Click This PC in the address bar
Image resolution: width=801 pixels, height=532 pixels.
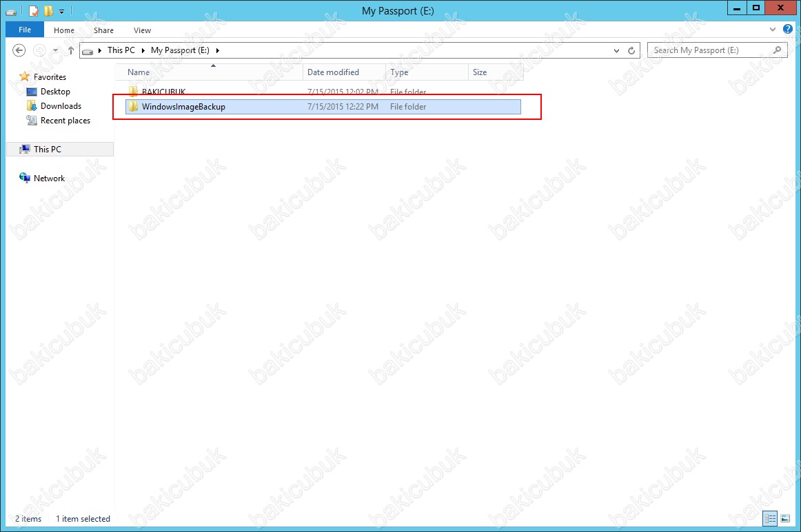click(x=121, y=50)
